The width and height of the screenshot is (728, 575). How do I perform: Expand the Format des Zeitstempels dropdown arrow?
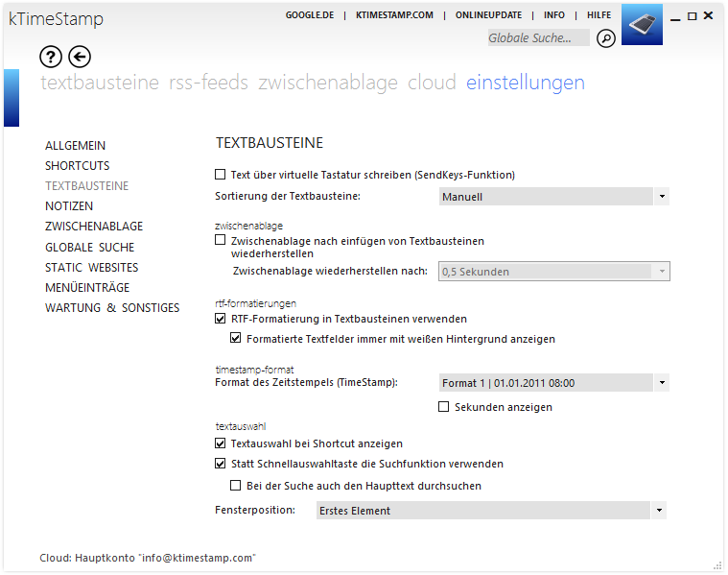pyautogui.click(x=662, y=383)
